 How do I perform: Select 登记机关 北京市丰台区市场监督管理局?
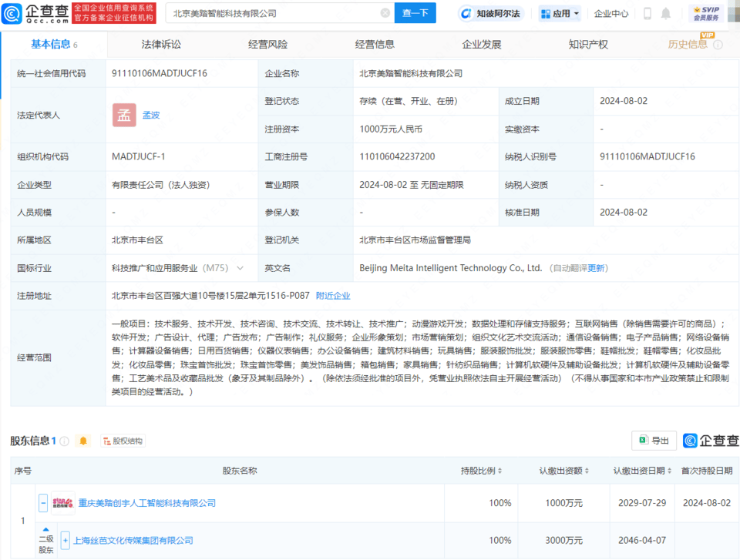(x=415, y=240)
